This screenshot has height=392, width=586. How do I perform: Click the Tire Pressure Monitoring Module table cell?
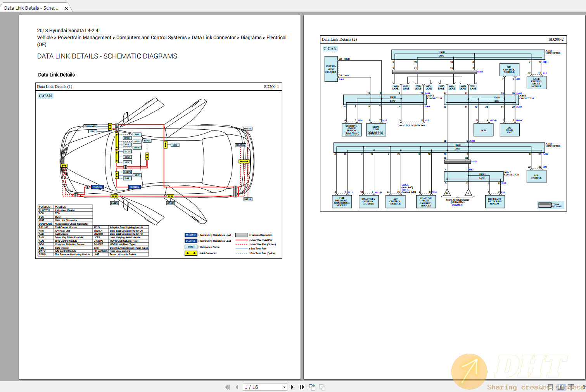[73, 254]
